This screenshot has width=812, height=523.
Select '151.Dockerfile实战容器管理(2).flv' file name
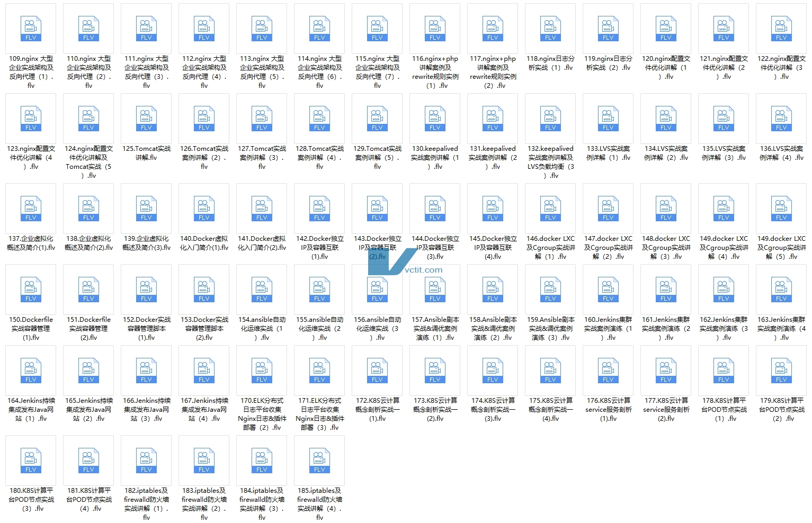[88, 329]
